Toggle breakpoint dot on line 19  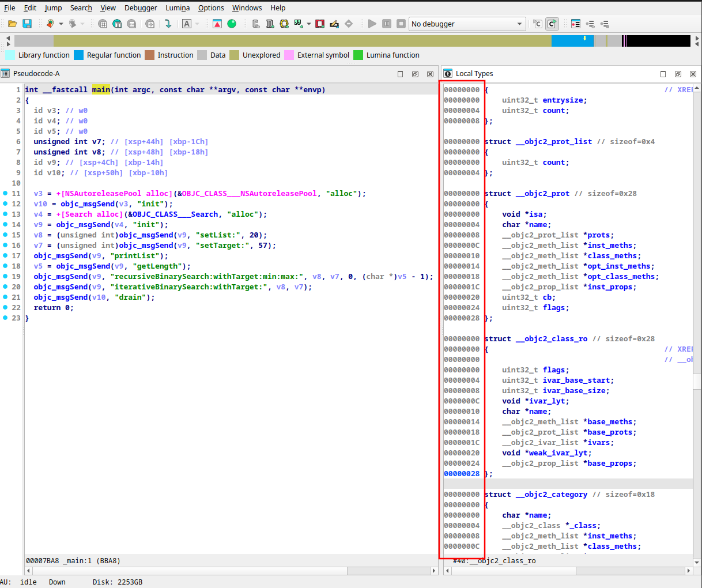tap(5, 276)
